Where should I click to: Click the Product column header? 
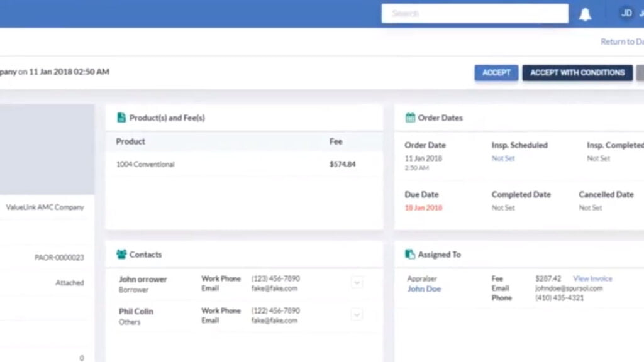pyautogui.click(x=130, y=141)
